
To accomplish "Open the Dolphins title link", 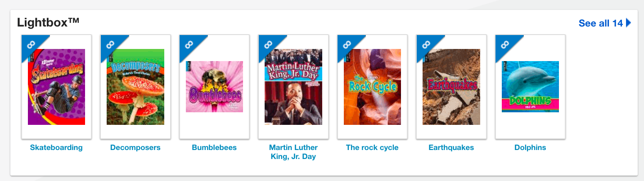I will [530, 147].
